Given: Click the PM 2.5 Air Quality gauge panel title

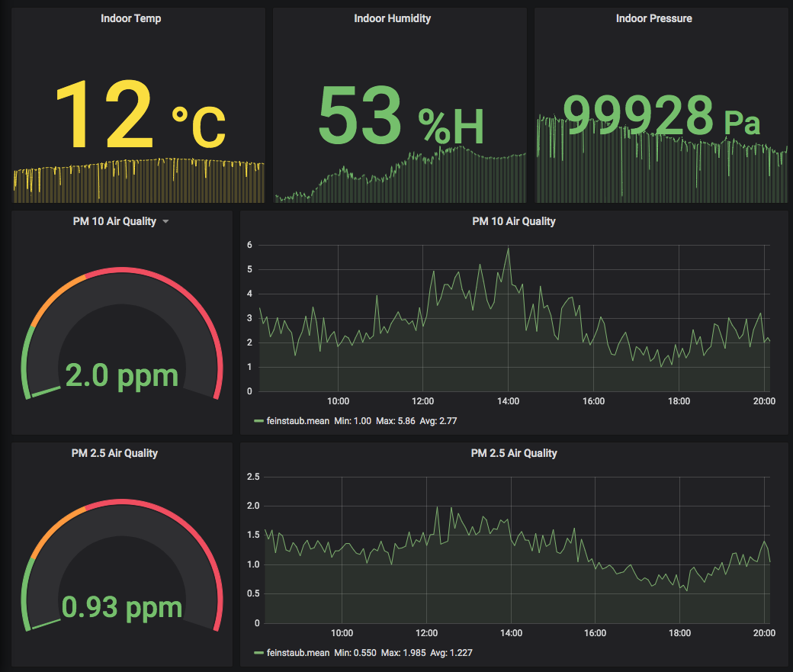Looking at the screenshot, I should (114, 453).
